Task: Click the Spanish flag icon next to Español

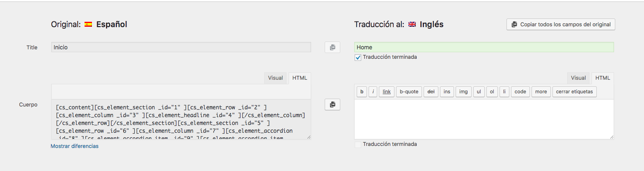Action: click(x=88, y=24)
